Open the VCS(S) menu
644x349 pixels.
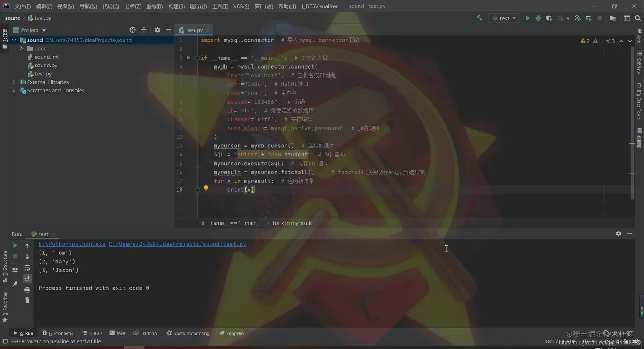[x=241, y=6]
